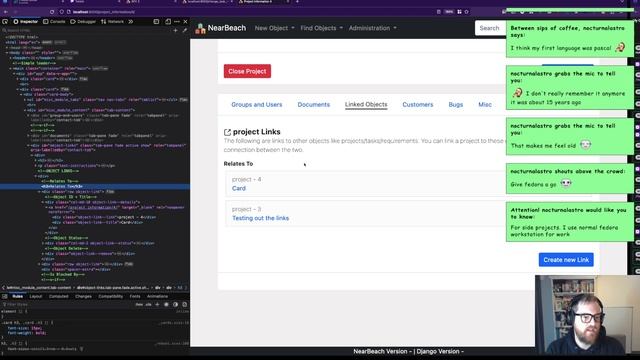
Task: Toggle the three-pane inspector icon
Action: tap(5, 296)
